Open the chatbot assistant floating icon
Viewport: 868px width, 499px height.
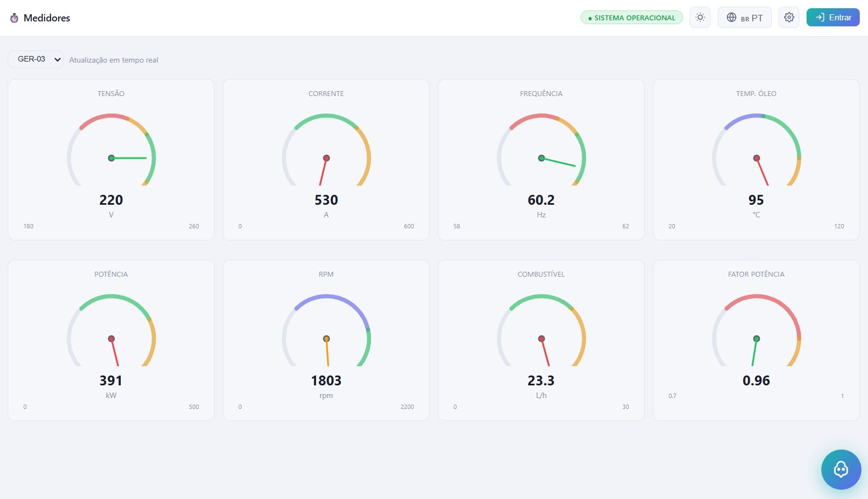(x=841, y=469)
